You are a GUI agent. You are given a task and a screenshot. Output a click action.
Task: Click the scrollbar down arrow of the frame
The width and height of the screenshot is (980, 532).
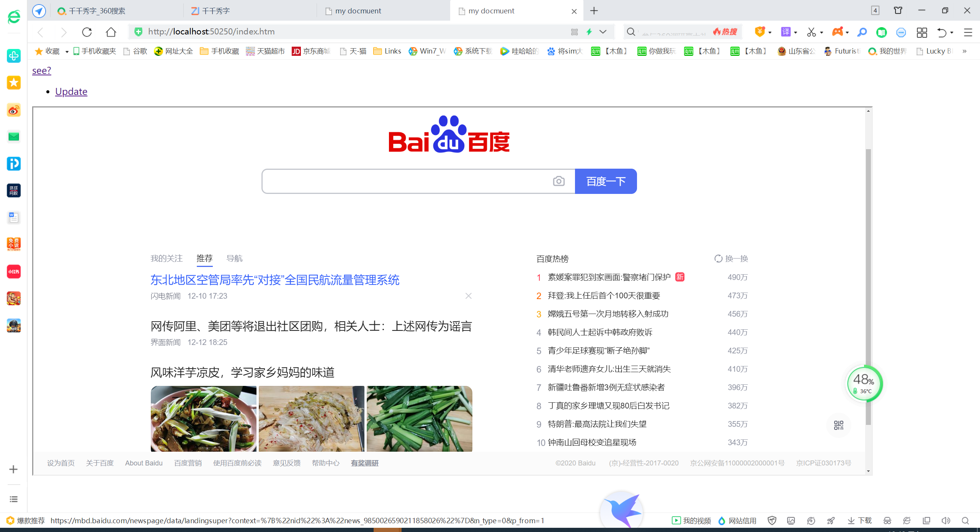click(x=868, y=471)
